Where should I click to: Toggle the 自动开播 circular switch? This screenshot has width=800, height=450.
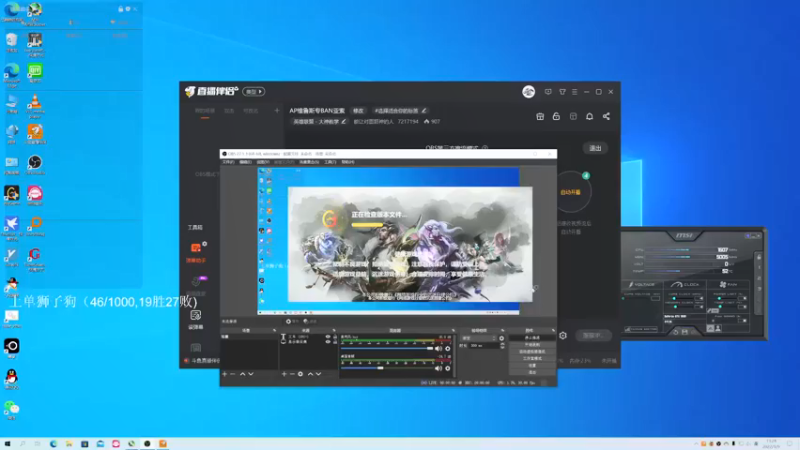pos(571,192)
